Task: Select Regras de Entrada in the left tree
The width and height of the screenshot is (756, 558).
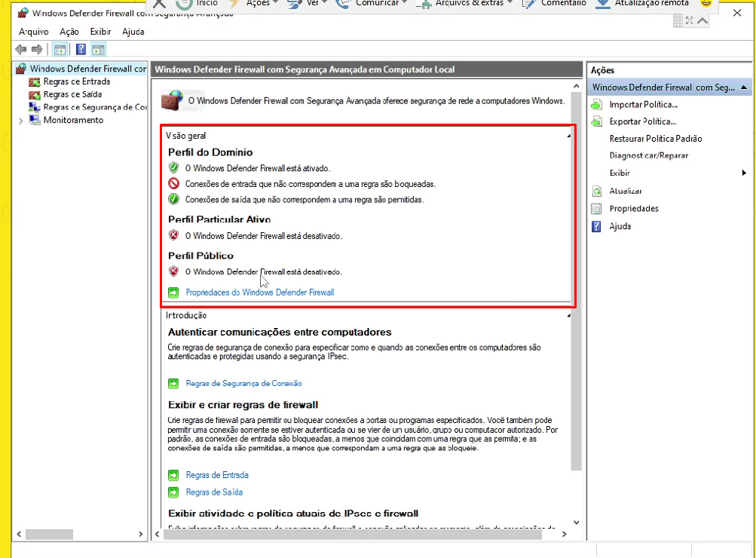Action: point(76,81)
